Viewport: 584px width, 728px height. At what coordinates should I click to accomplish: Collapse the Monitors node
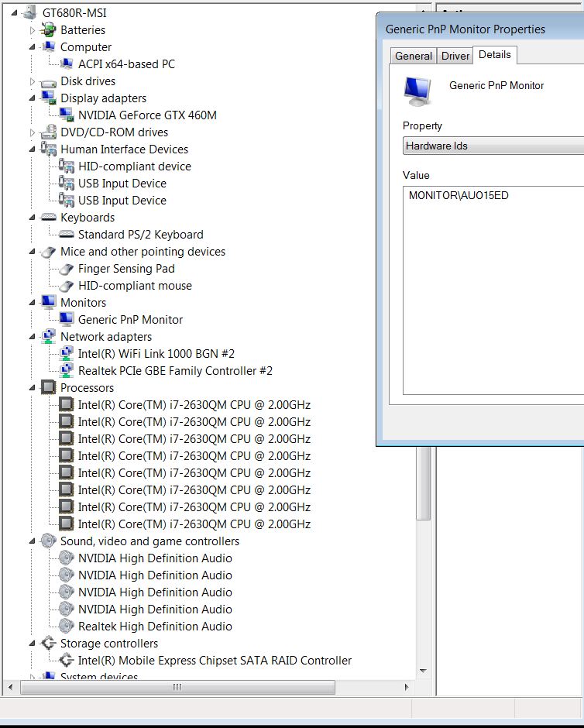coord(32,303)
